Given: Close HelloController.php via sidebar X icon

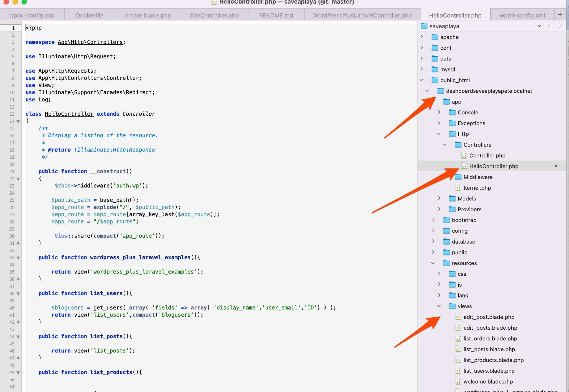Looking at the screenshot, I should click(556, 166).
